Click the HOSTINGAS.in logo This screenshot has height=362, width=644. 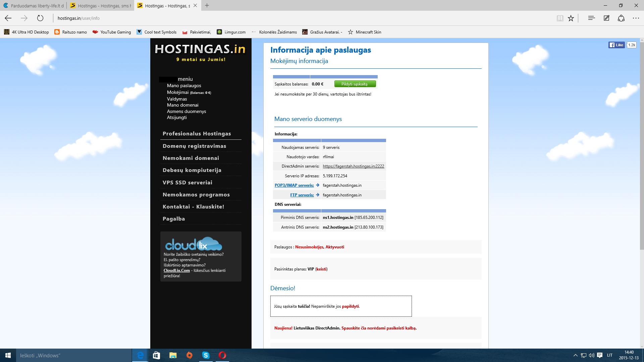coord(200,49)
